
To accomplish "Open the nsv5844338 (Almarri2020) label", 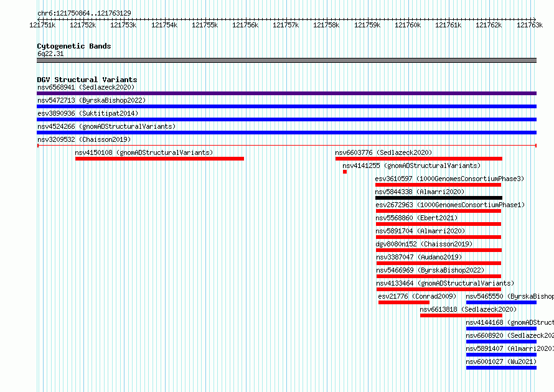I will pos(420,192).
